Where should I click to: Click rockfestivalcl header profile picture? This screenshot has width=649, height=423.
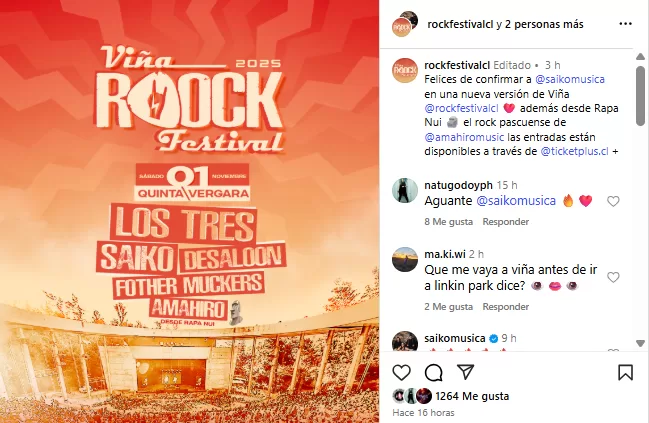(404, 24)
